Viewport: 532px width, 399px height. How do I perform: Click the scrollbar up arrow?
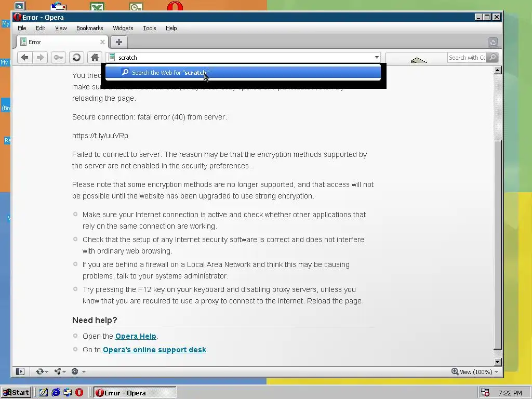497,70
